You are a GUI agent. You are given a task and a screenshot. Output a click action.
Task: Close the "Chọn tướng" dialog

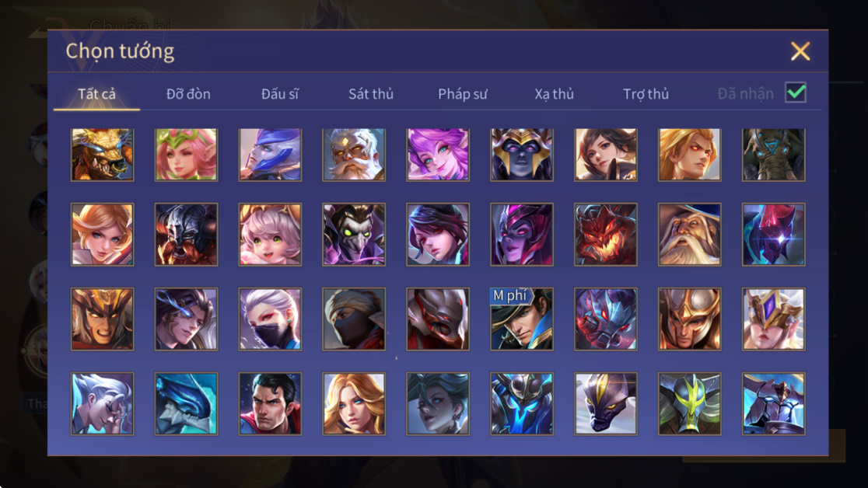coord(800,51)
